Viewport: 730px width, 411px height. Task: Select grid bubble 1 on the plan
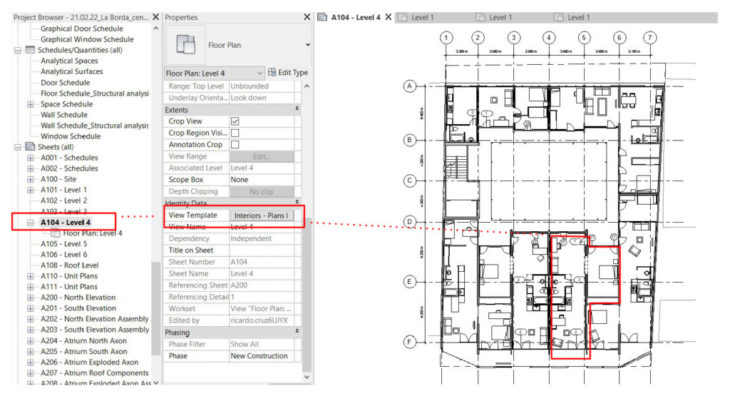444,37
